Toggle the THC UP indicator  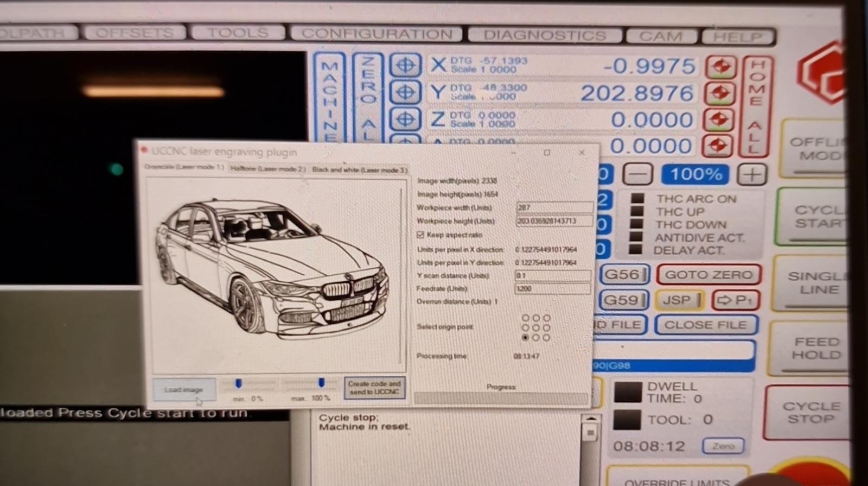(x=637, y=211)
